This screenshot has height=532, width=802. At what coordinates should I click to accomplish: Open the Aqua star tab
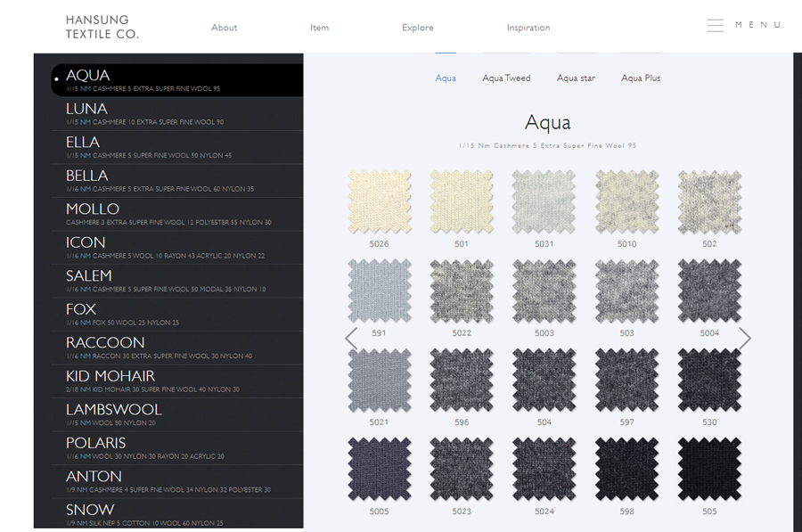pos(576,78)
